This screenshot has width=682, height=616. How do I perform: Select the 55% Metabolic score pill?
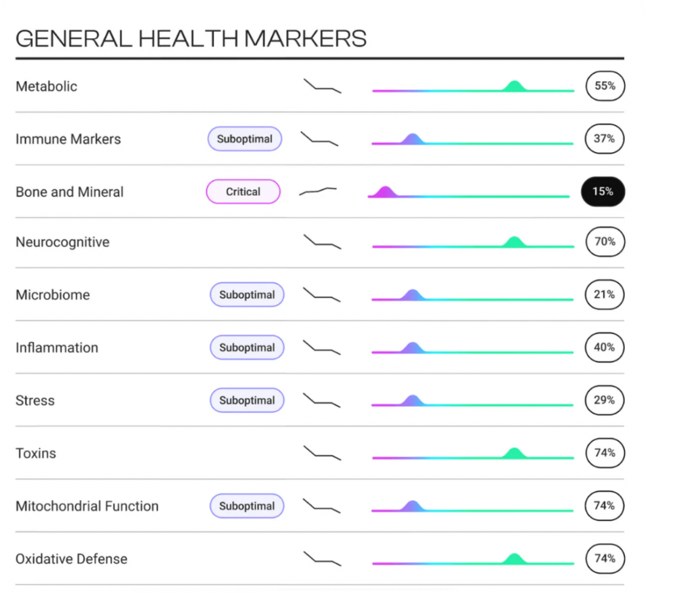(x=605, y=87)
